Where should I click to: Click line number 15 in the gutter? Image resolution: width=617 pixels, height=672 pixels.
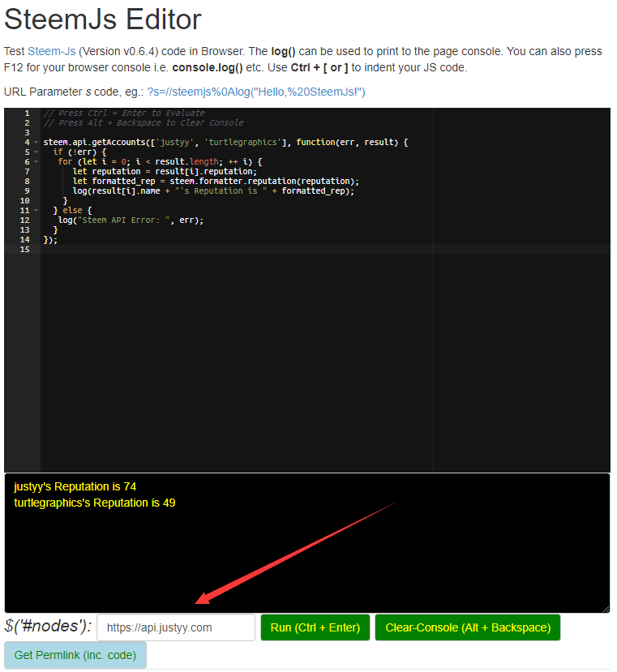25,250
